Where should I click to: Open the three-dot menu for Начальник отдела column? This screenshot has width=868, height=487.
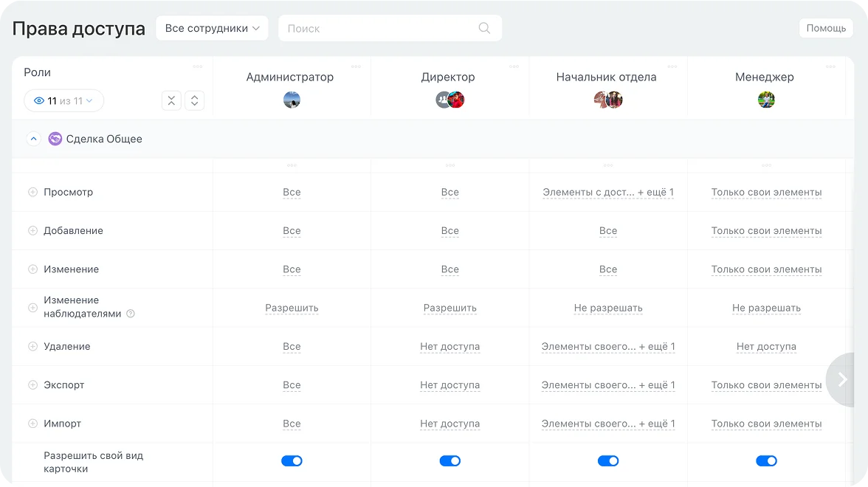pyautogui.click(x=672, y=67)
